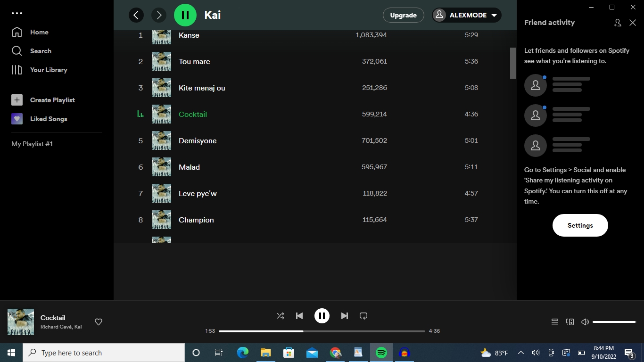The width and height of the screenshot is (644, 362).
Task: Open Settings from Friend activity
Action: click(x=580, y=225)
